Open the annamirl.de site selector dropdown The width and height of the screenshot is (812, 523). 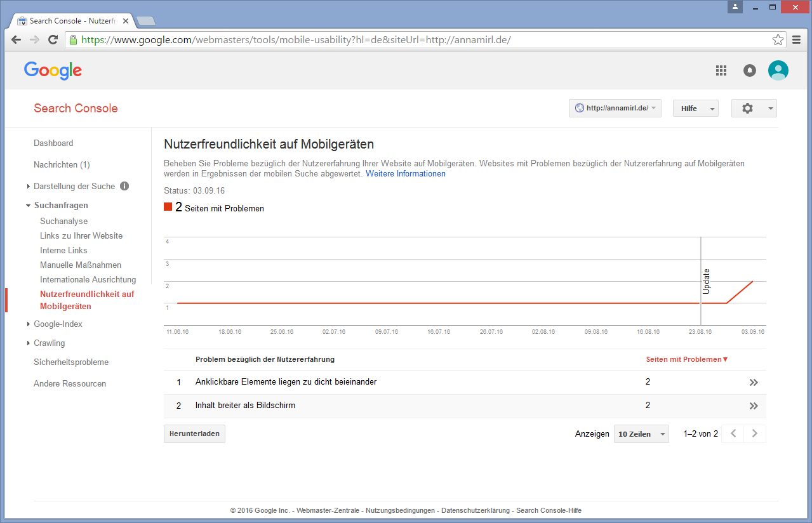(615, 109)
